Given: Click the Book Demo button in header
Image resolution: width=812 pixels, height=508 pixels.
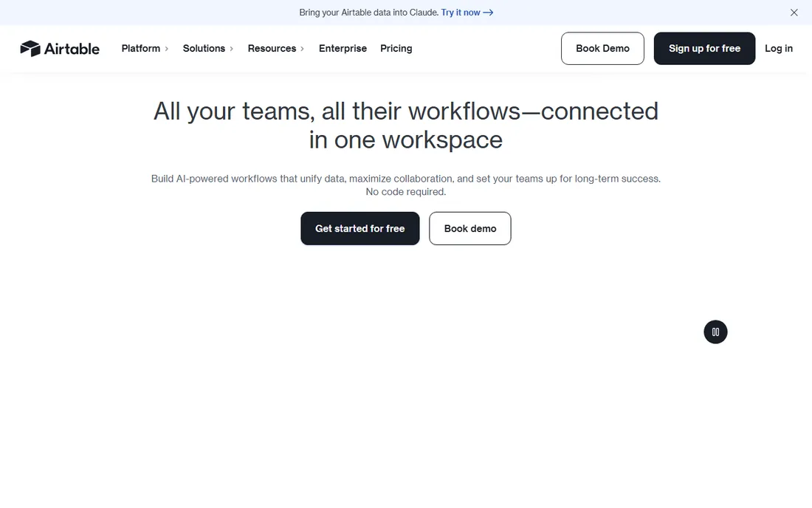Looking at the screenshot, I should point(602,48).
